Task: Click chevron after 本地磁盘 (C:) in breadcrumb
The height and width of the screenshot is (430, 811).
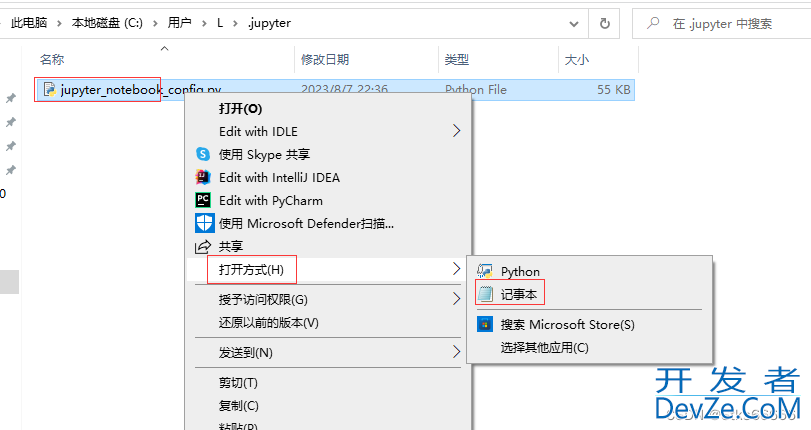Action: (155, 23)
